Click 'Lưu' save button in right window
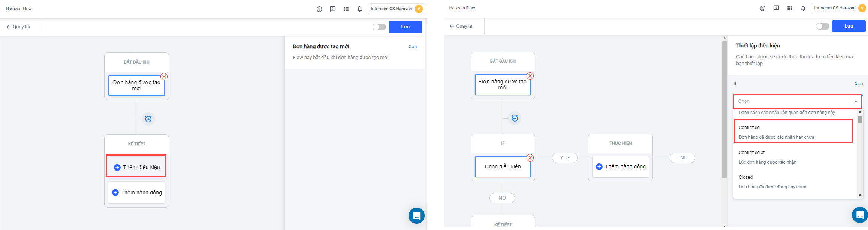Image resolution: width=868 pixels, height=230 pixels. [x=849, y=26]
